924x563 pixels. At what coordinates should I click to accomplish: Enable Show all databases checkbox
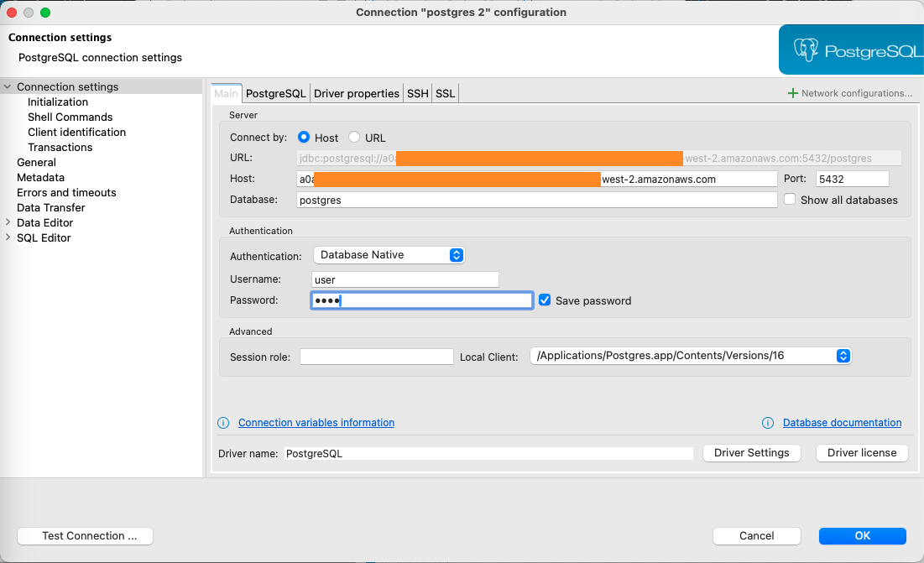coord(790,200)
